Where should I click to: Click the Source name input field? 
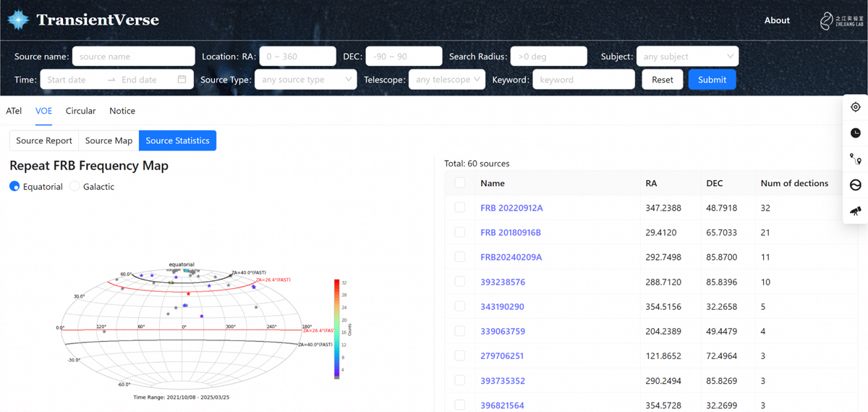[x=134, y=56]
